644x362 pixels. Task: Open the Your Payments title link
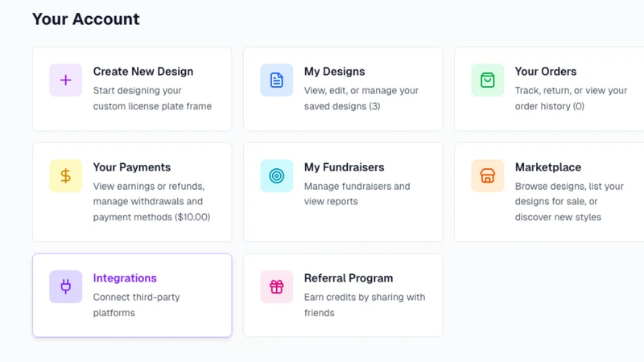tap(132, 167)
